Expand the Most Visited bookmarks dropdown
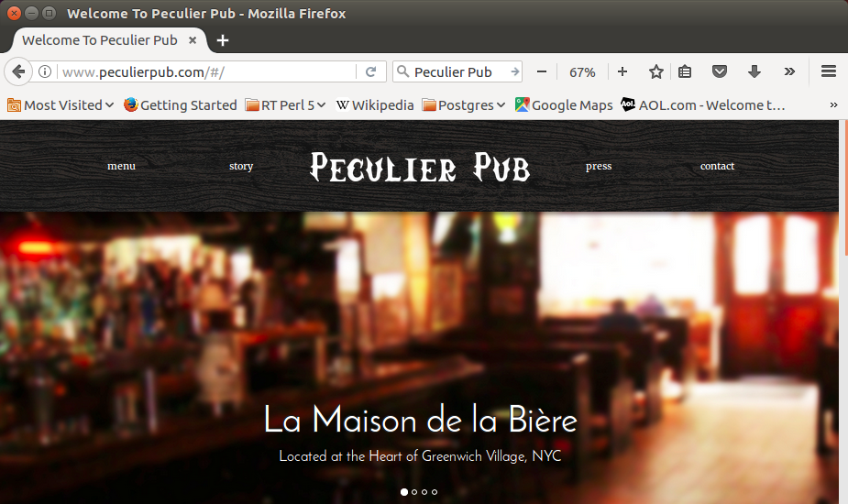The image size is (848, 504). coord(61,104)
